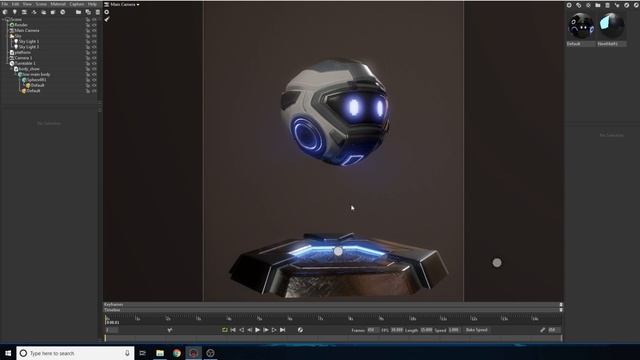Click the 5s mark on timeline ruler
Image resolution: width=640 pixels, height=360 pixels.
[x=259, y=318]
